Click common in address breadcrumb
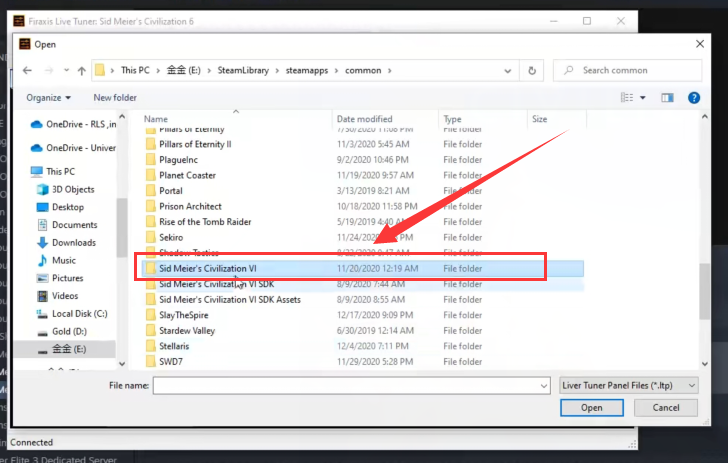The width and height of the screenshot is (728, 463). pos(363,71)
